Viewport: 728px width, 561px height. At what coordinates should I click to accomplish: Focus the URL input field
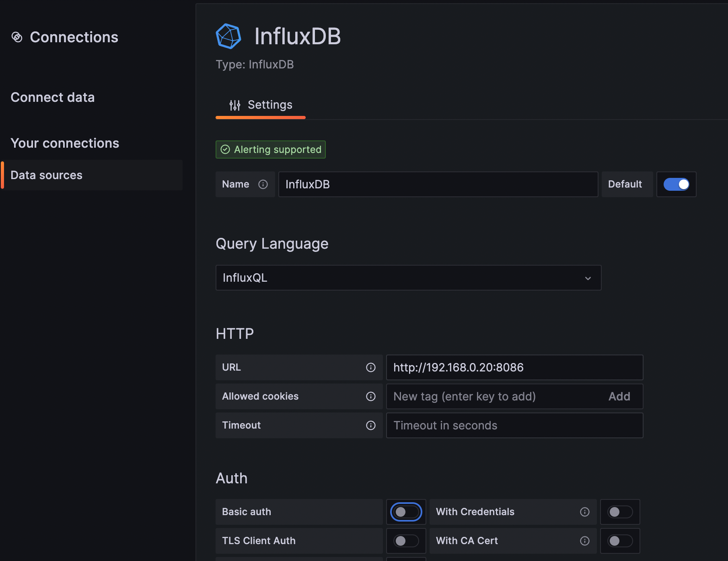515,367
